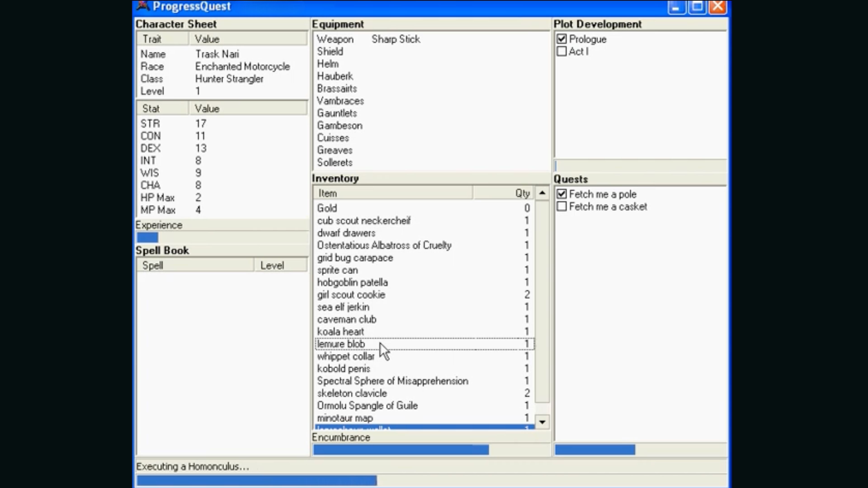This screenshot has width=868, height=488.
Task: Maximize the ProgressQuest window
Action: 697,7
